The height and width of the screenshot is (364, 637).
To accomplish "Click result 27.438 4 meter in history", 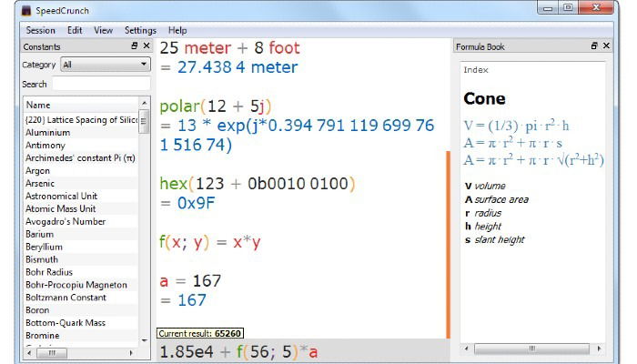I will (x=237, y=67).
